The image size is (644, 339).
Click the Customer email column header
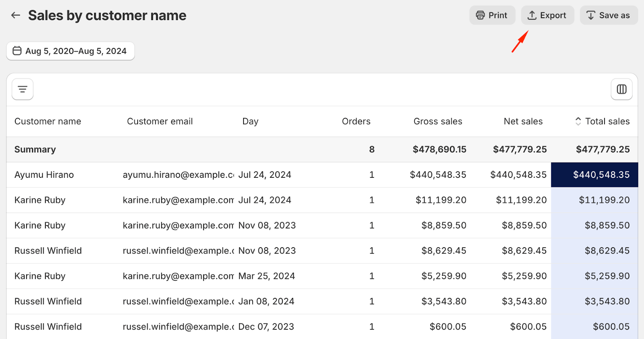(x=160, y=121)
